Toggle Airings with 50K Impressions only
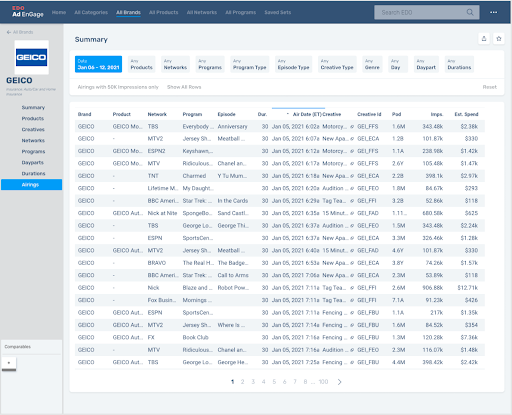This screenshot has width=512, height=415. pyautogui.click(x=118, y=87)
